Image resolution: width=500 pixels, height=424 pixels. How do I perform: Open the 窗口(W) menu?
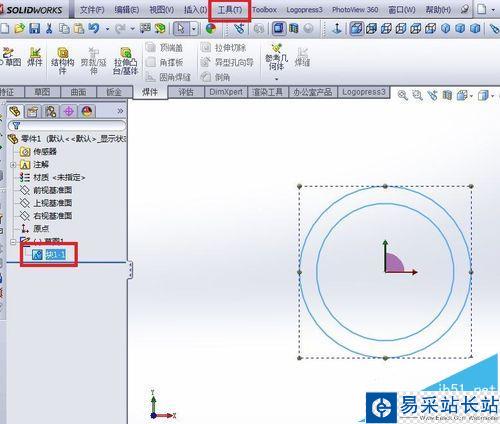click(402, 10)
